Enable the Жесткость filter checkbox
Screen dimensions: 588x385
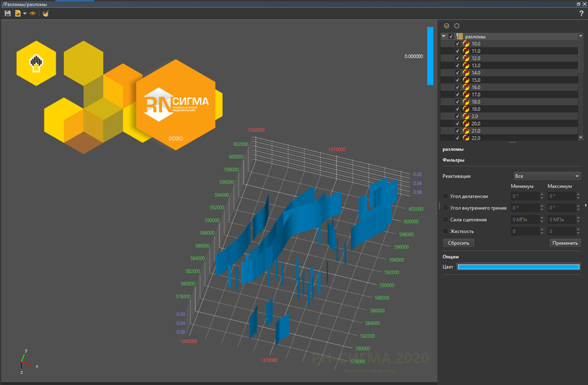[446, 231]
